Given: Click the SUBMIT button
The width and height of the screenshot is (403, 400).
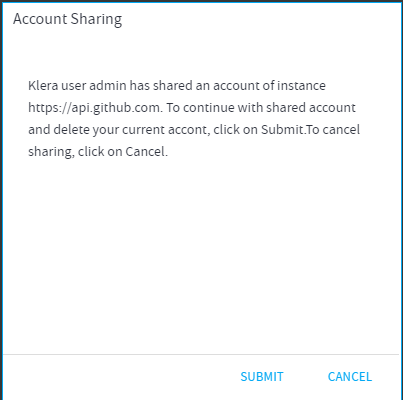Looking at the screenshot, I should click(x=262, y=377).
